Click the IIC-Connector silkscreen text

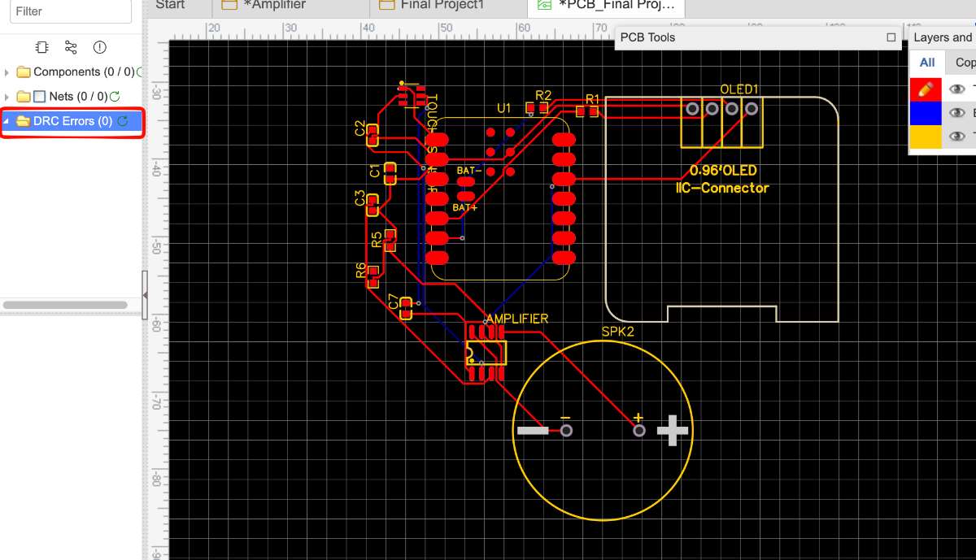pos(722,188)
